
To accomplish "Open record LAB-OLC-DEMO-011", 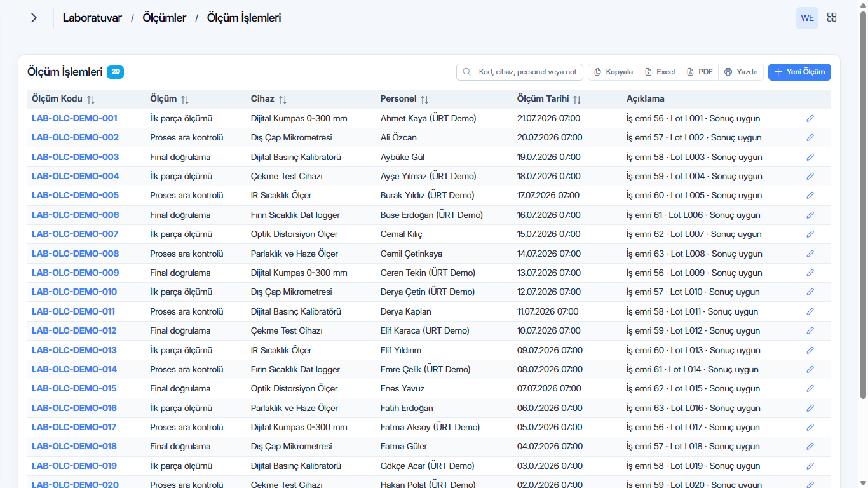I will (73, 311).
